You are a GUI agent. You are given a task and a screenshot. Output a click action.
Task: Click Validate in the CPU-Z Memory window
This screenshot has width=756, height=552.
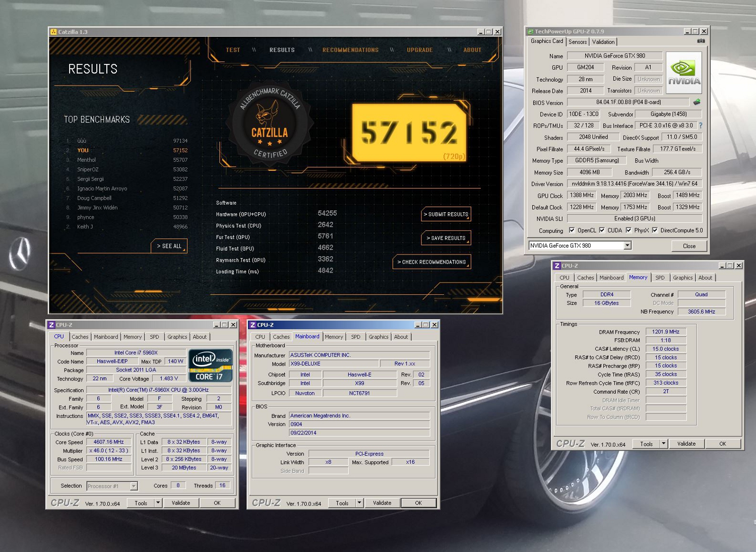click(x=686, y=444)
